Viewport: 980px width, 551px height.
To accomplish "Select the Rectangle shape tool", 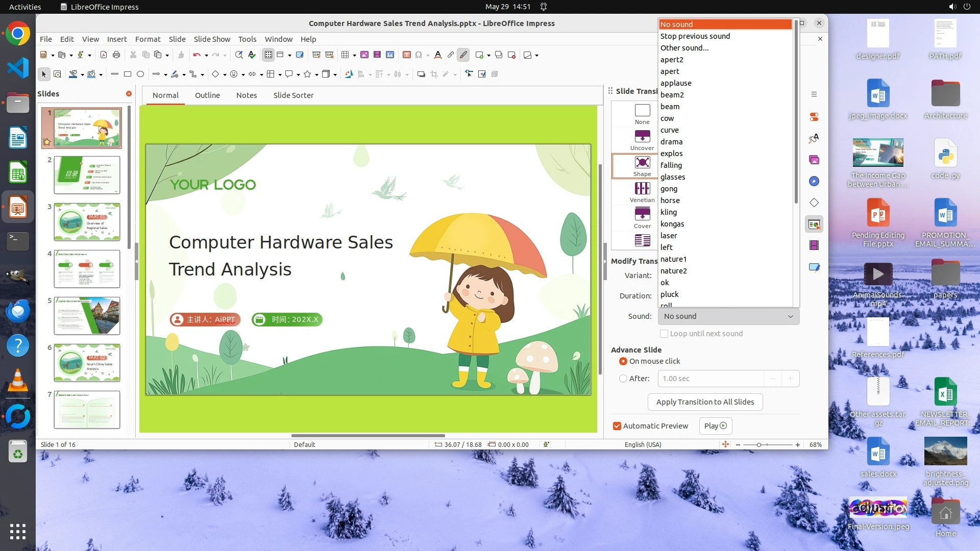I will [128, 74].
